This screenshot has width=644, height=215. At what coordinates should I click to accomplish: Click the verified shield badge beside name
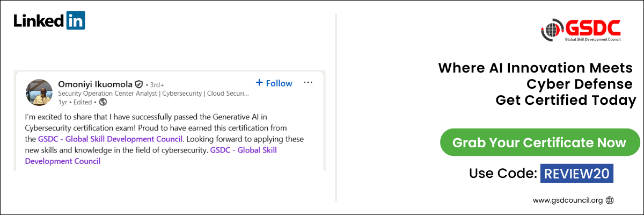pos(138,84)
